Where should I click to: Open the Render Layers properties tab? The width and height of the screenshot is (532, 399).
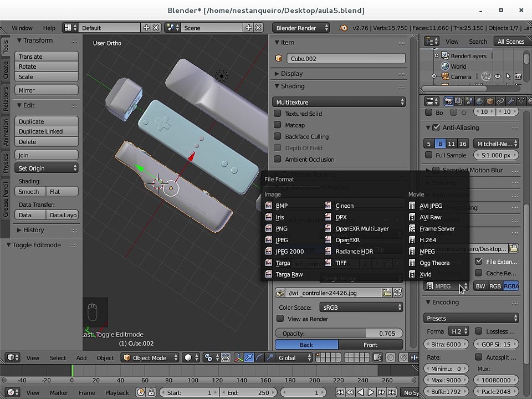pos(459,101)
